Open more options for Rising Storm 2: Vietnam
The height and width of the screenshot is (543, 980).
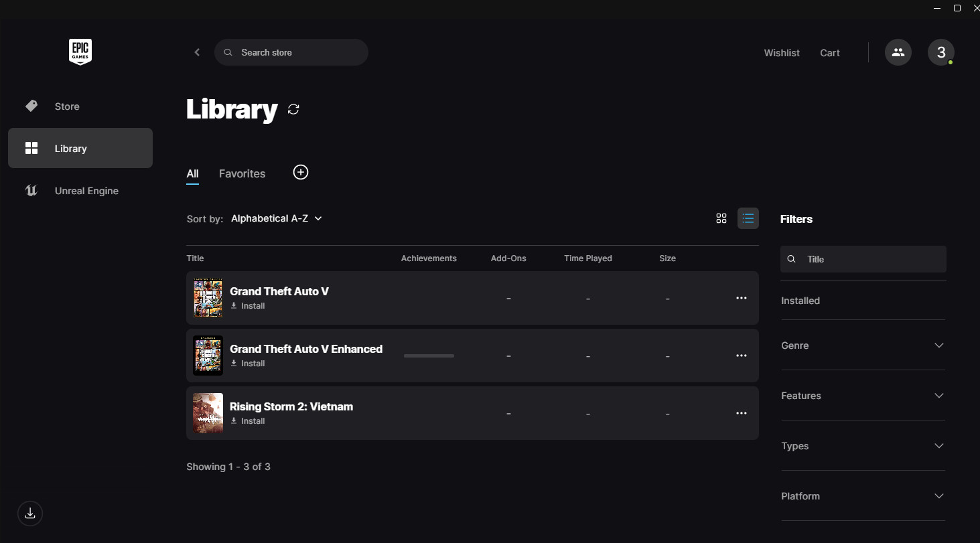[741, 413]
